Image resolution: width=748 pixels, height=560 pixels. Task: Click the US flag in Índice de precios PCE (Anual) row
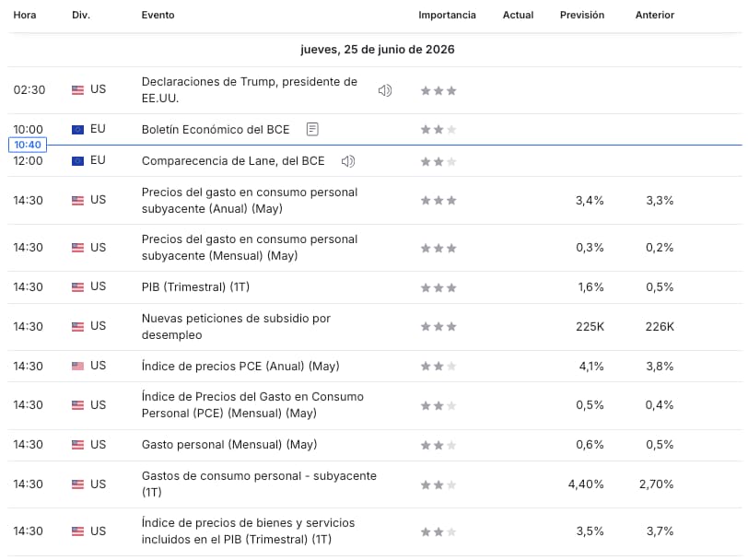[77, 367]
